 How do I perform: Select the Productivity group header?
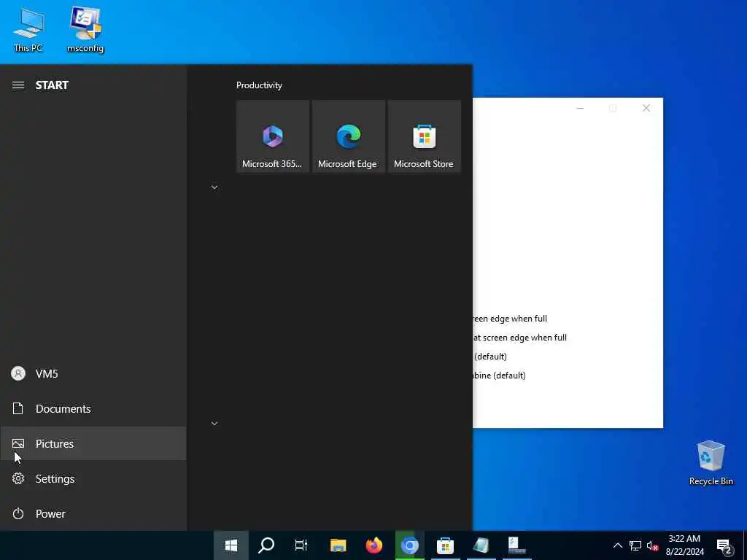[x=259, y=85]
